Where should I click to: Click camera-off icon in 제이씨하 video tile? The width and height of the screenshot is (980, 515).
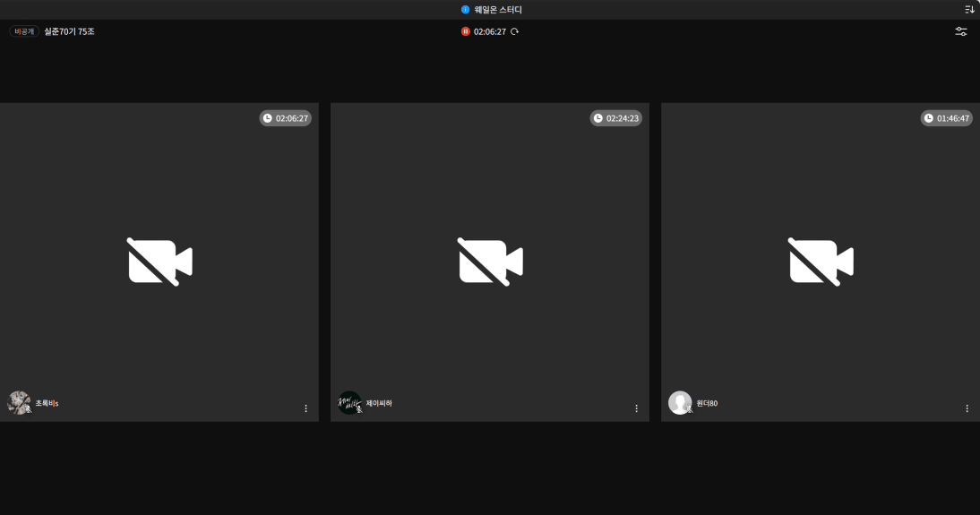(491, 262)
